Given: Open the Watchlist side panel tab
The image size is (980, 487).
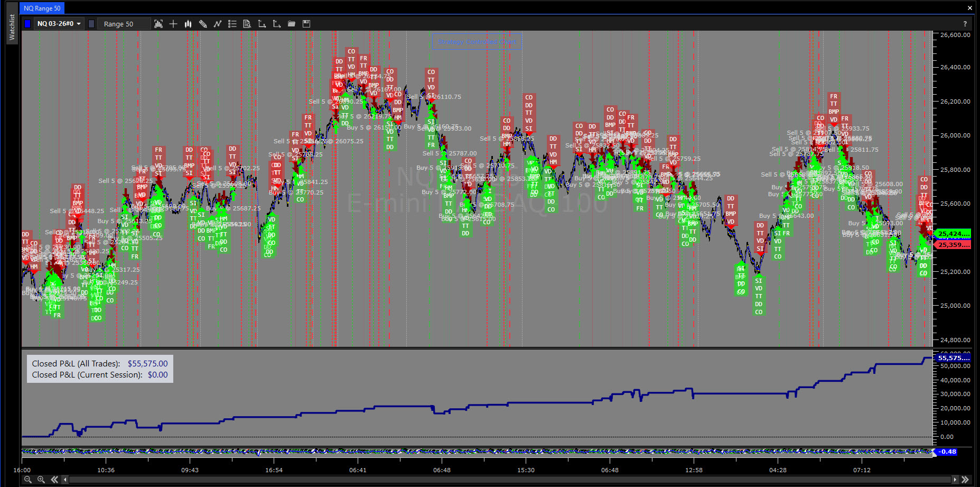Looking at the screenshot, I should pyautogui.click(x=13, y=27).
